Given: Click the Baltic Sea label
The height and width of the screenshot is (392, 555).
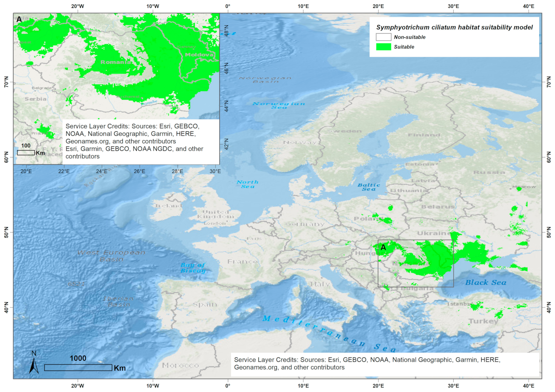Looking at the screenshot, I should click(x=369, y=187).
